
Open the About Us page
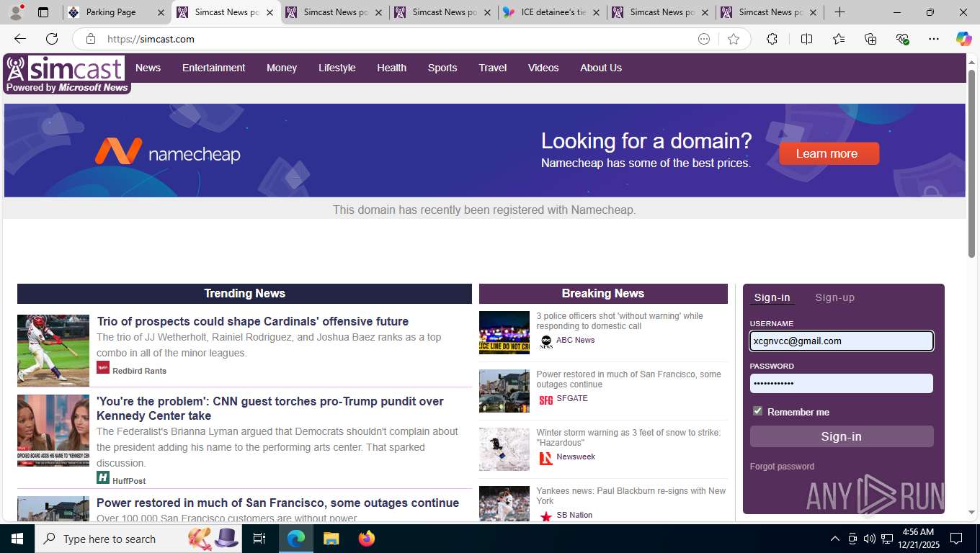click(x=601, y=68)
